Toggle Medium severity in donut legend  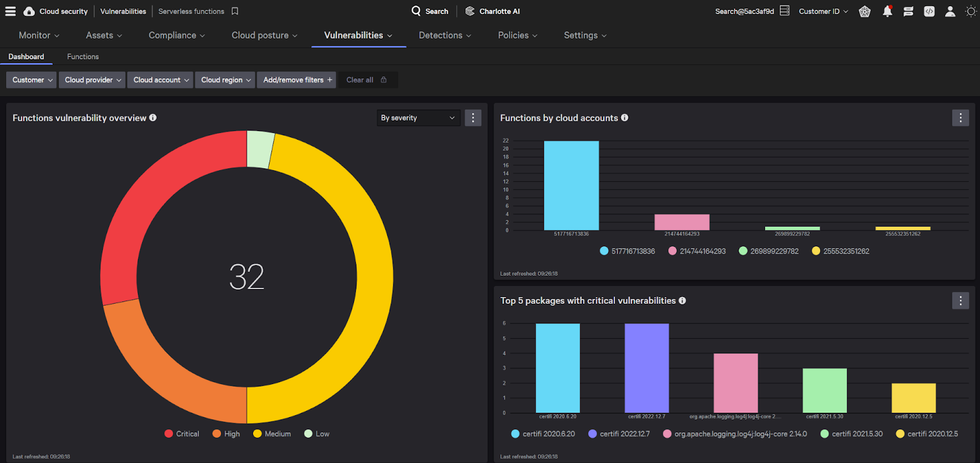click(x=272, y=434)
